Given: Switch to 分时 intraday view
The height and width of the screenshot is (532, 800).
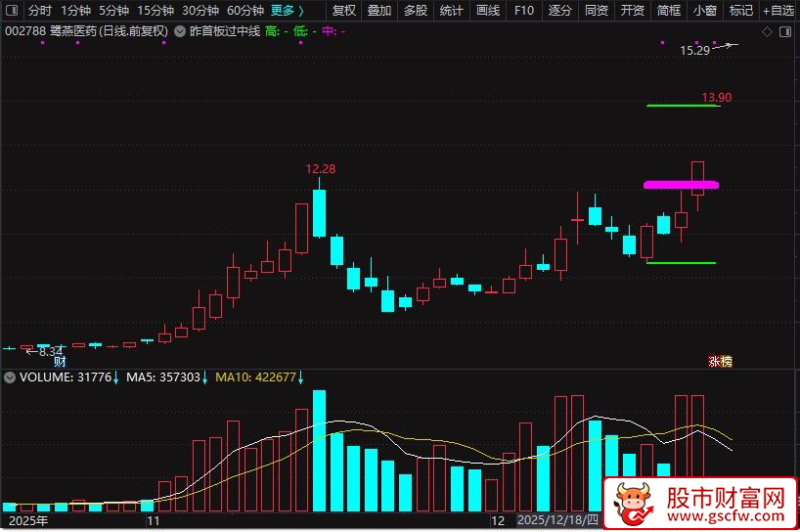Looking at the screenshot, I should tap(39, 10).
